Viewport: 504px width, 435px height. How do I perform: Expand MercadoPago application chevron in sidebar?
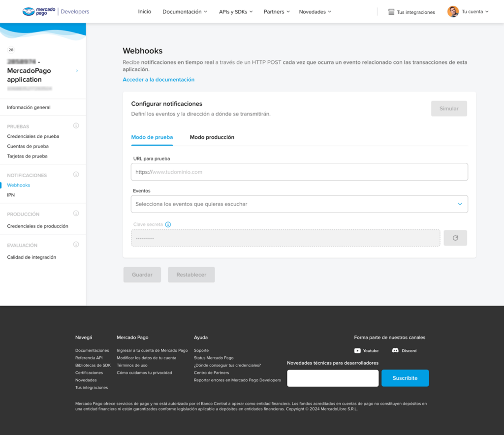tap(77, 71)
